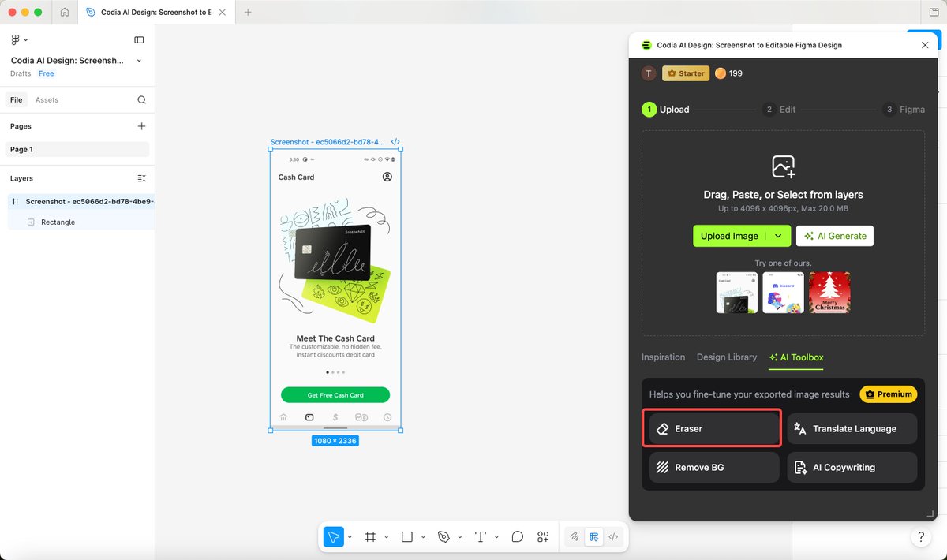Viewport: 947px width, 560px height.
Task: Expand the Rectangle shape options chevron
Action: tap(423, 538)
